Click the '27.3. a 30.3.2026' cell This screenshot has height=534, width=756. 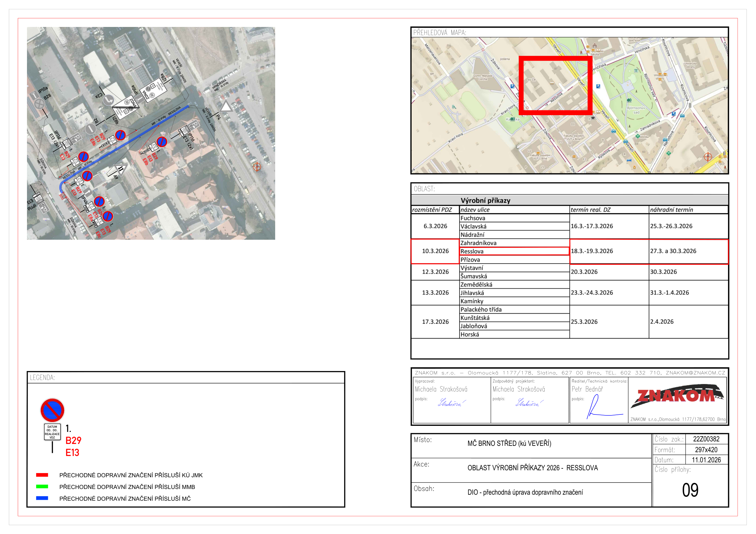(688, 251)
